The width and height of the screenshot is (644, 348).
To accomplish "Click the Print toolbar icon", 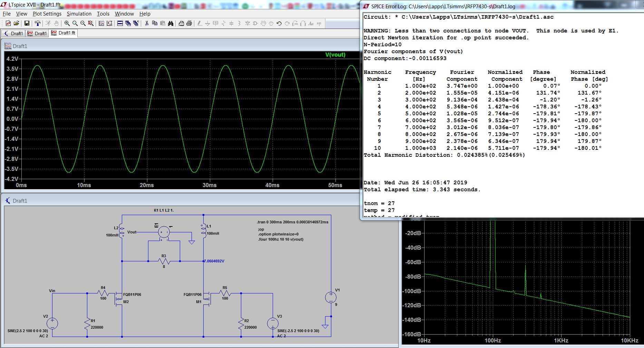I will (189, 23).
